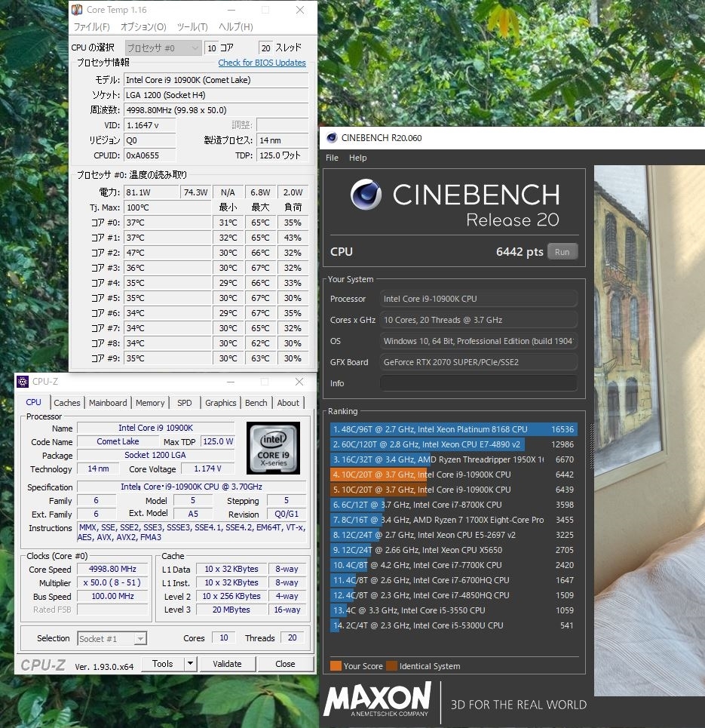This screenshot has width=705, height=728.
Task: Select the Ryzen Threadripper 1950X ranking row
Action: point(453,459)
